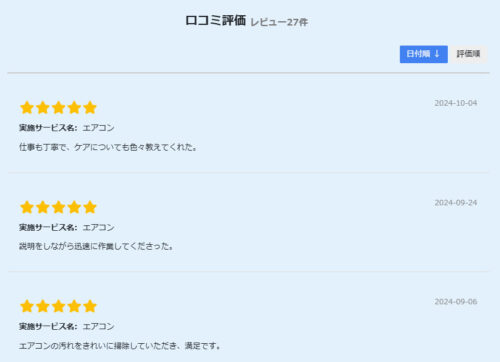Click the 2024-09-06 review date
The image size is (500, 362).
point(456,302)
